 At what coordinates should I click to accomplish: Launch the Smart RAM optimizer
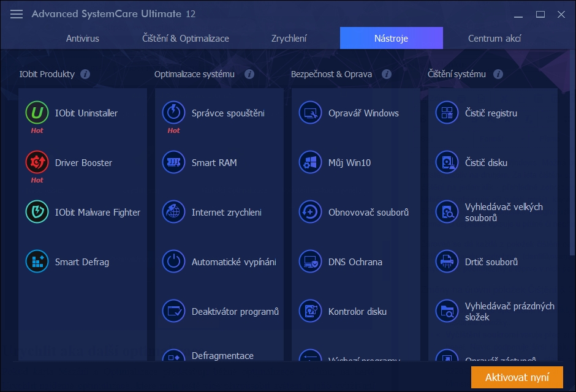[215, 163]
